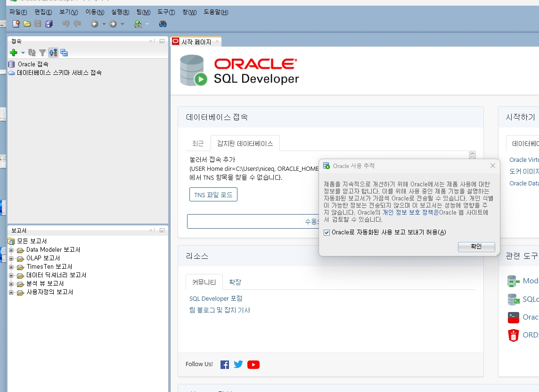Viewport: 539px width, 392px height.
Task: Click the Undo arrow icon
Action: (x=66, y=24)
